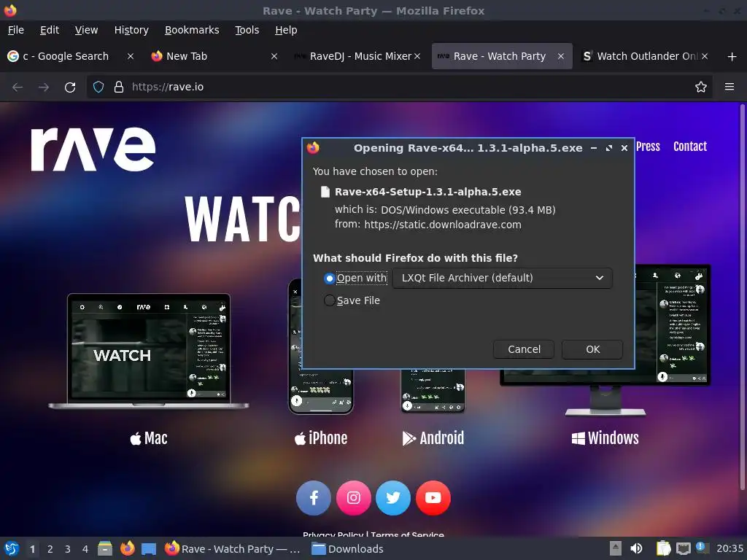The height and width of the screenshot is (560, 747).
Task: View site security via the padlock icon
Action: pyautogui.click(x=119, y=87)
